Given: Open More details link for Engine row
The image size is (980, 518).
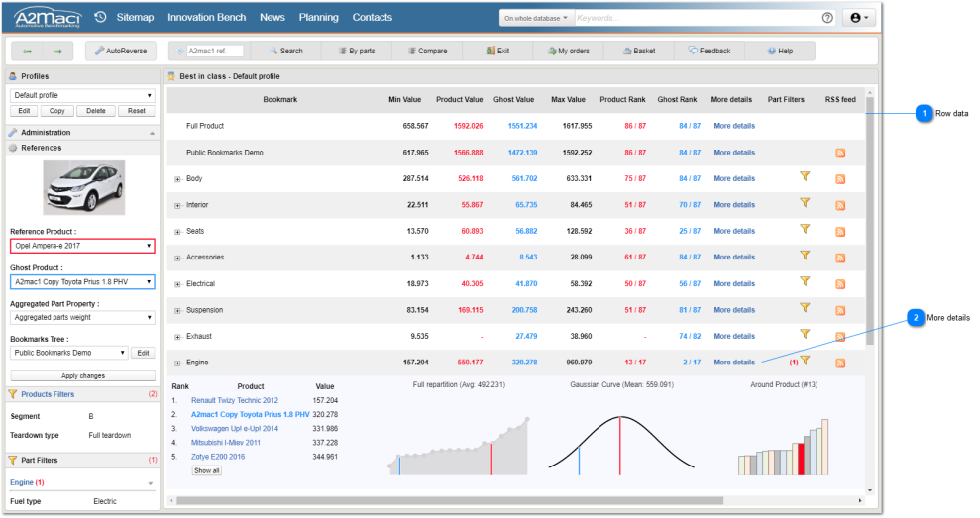Looking at the screenshot, I should [x=733, y=363].
